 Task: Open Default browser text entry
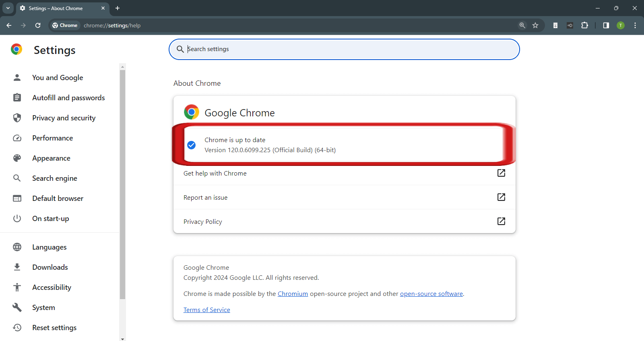tap(58, 198)
